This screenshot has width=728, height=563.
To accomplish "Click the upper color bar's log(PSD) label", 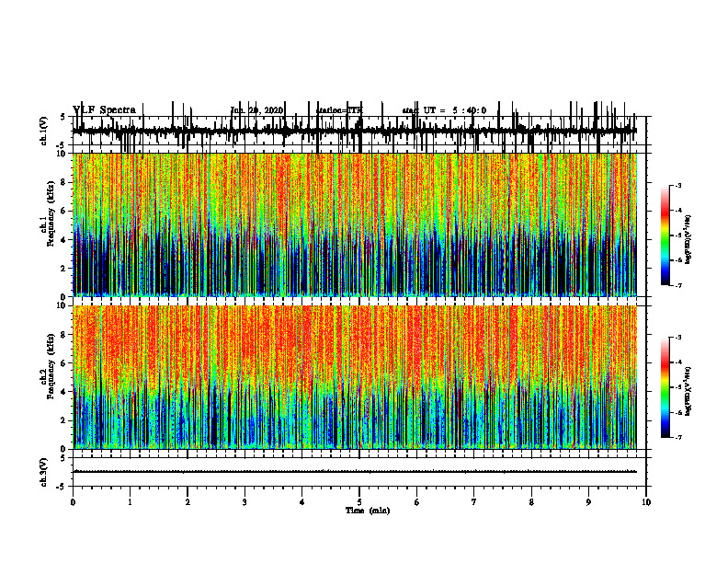I will (688, 239).
